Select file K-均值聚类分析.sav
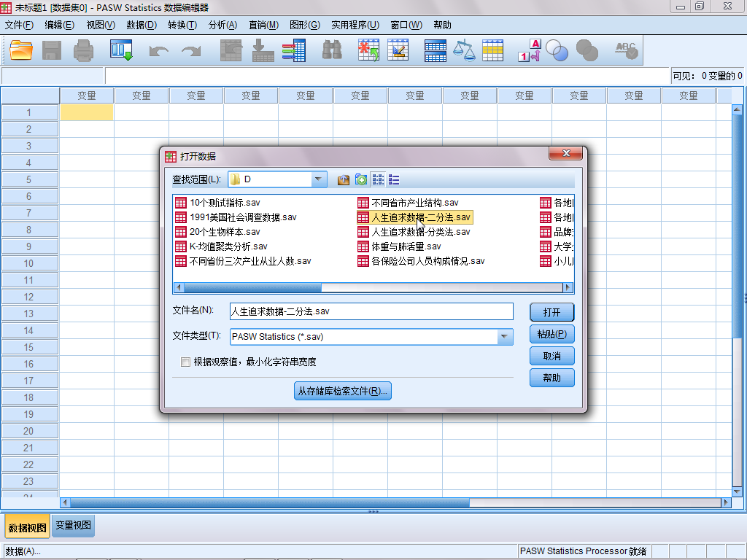Viewport: 747px width, 560px height. pyautogui.click(x=222, y=246)
